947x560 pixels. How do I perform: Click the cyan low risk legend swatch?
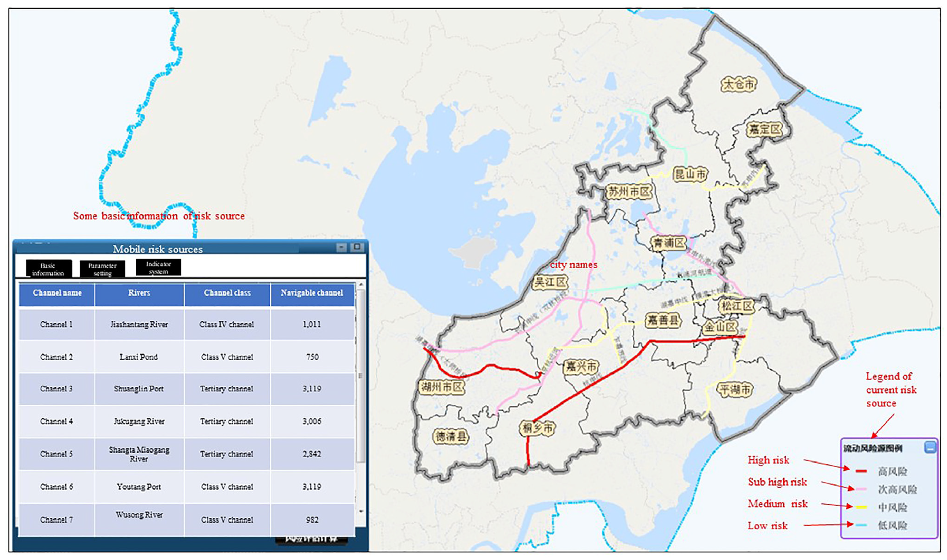click(861, 525)
